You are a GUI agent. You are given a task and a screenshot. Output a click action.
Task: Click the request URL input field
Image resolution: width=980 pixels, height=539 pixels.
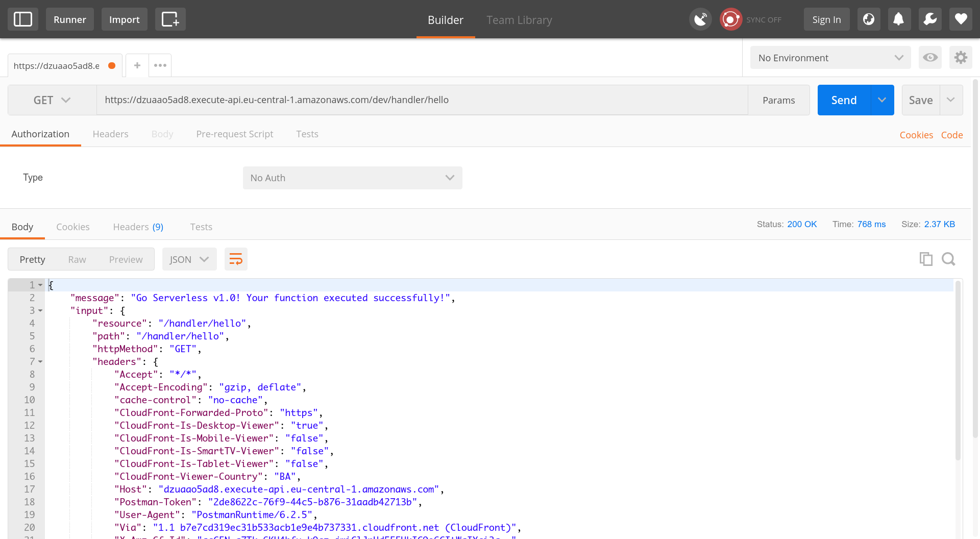coord(422,100)
